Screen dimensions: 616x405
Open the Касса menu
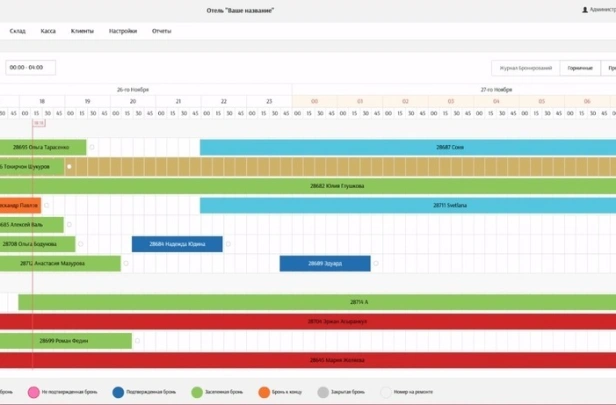coord(48,31)
